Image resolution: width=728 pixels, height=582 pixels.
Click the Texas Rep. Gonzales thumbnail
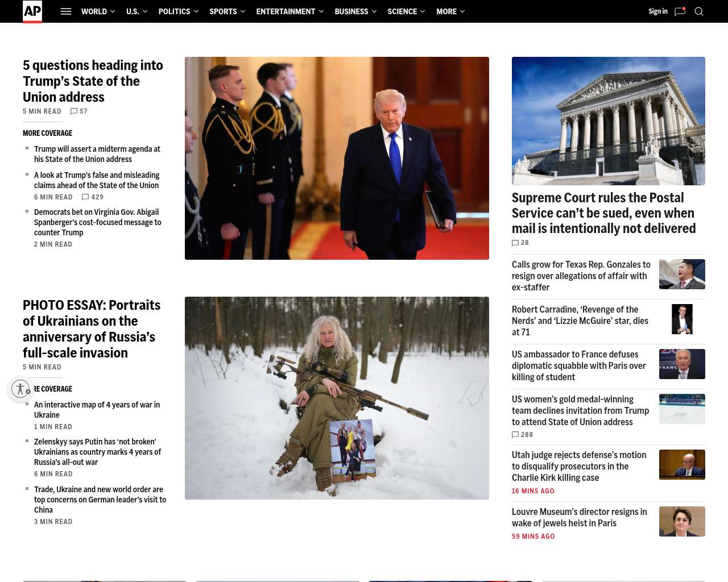tap(682, 274)
